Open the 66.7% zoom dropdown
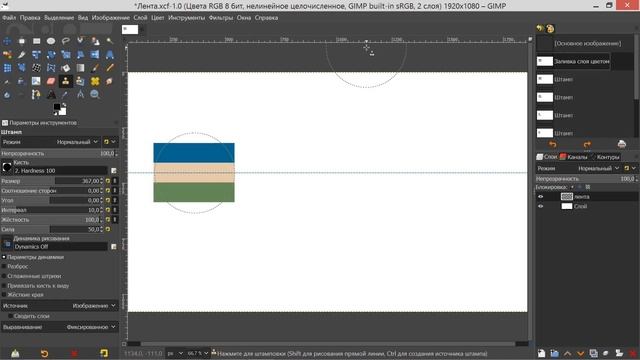 tap(198, 353)
